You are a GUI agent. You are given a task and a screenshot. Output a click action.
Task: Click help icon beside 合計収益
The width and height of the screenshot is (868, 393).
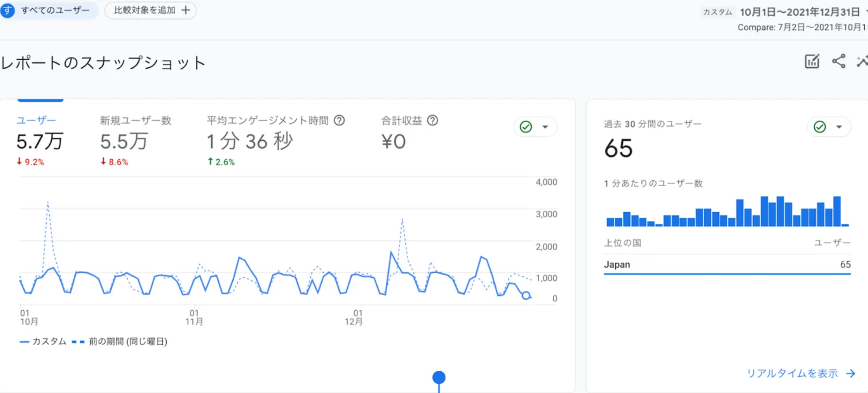(432, 121)
